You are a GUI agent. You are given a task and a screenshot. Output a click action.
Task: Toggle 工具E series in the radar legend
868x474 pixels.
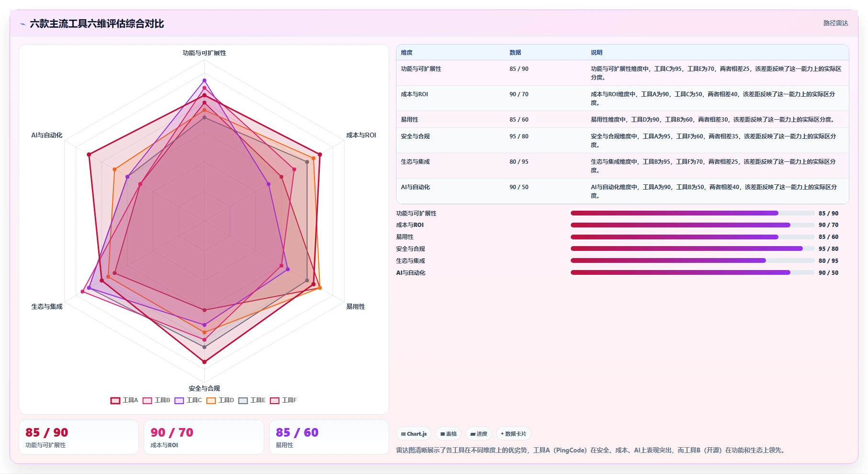click(x=252, y=400)
